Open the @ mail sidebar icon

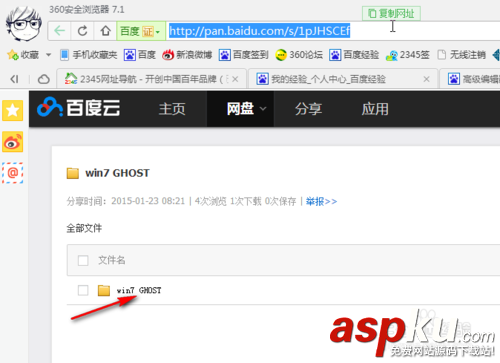[13, 173]
